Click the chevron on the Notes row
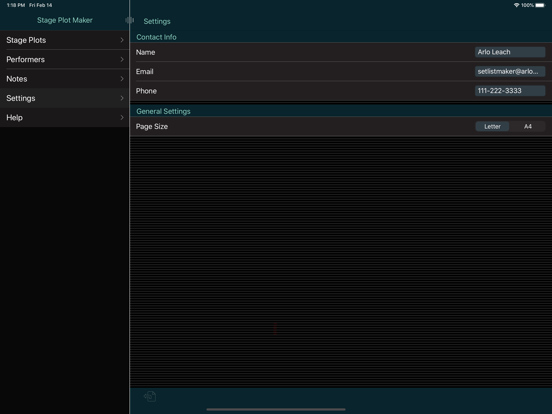 [122, 79]
